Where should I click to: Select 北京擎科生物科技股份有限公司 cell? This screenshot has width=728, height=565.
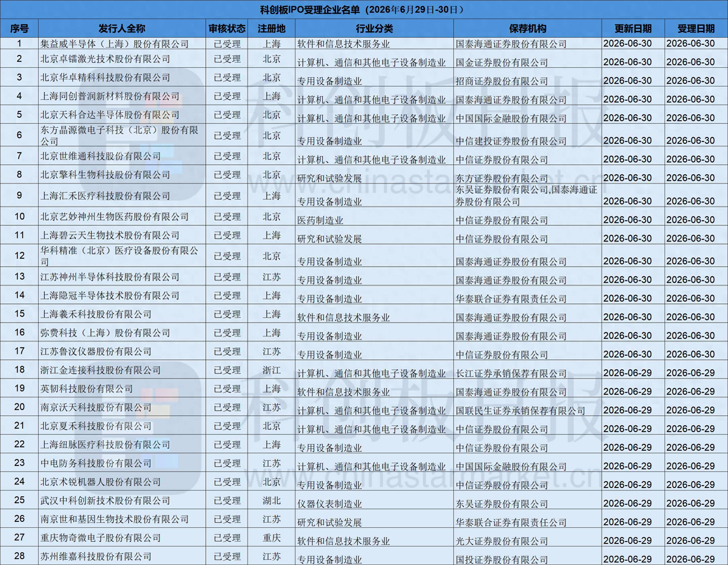[x=122, y=174]
